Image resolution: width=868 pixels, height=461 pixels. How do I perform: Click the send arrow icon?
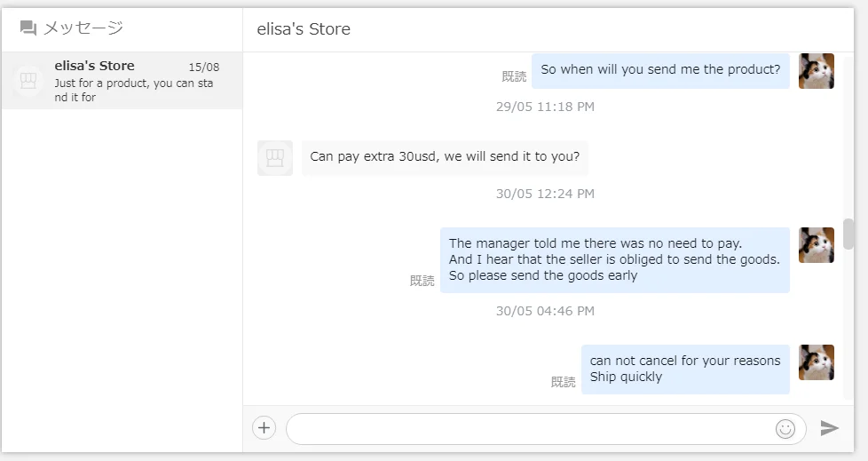click(x=829, y=428)
